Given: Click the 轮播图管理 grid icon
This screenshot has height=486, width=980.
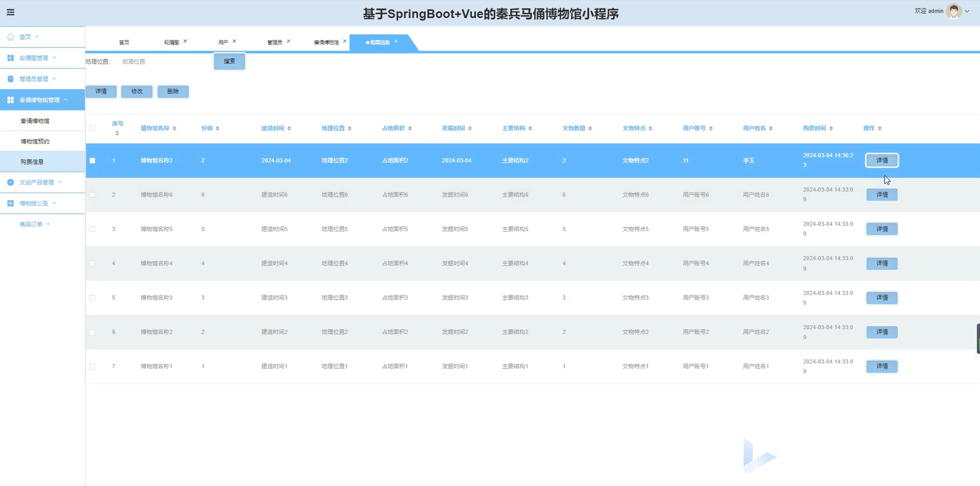Looking at the screenshot, I should (10, 58).
